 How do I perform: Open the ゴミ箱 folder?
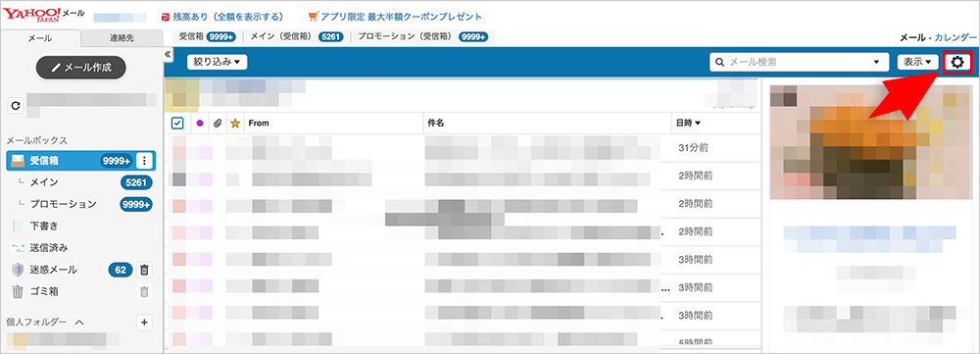click(44, 291)
